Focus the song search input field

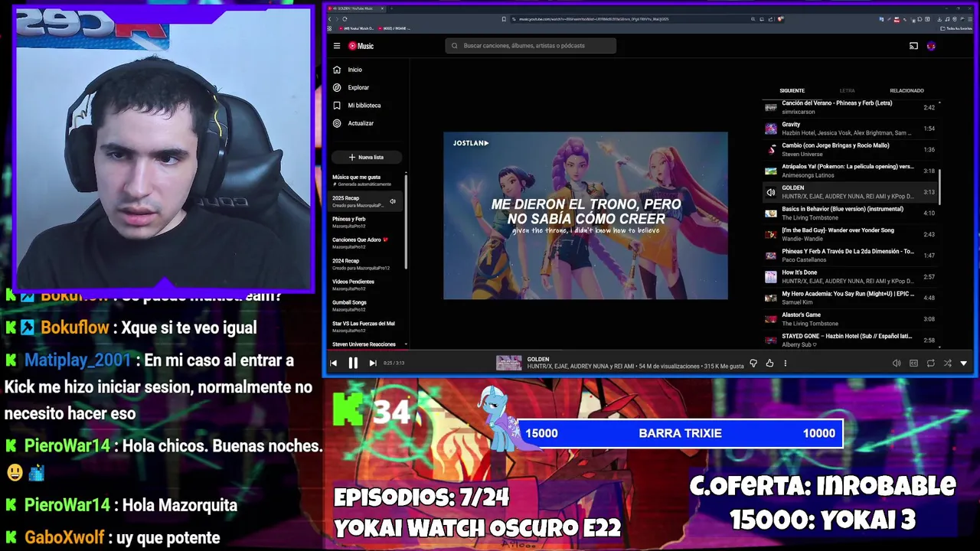tap(531, 46)
